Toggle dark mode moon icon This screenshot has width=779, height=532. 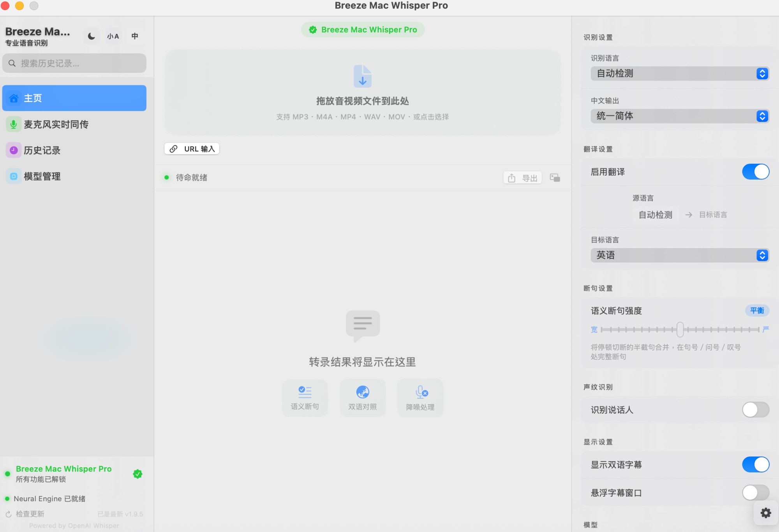tap(91, 36)
